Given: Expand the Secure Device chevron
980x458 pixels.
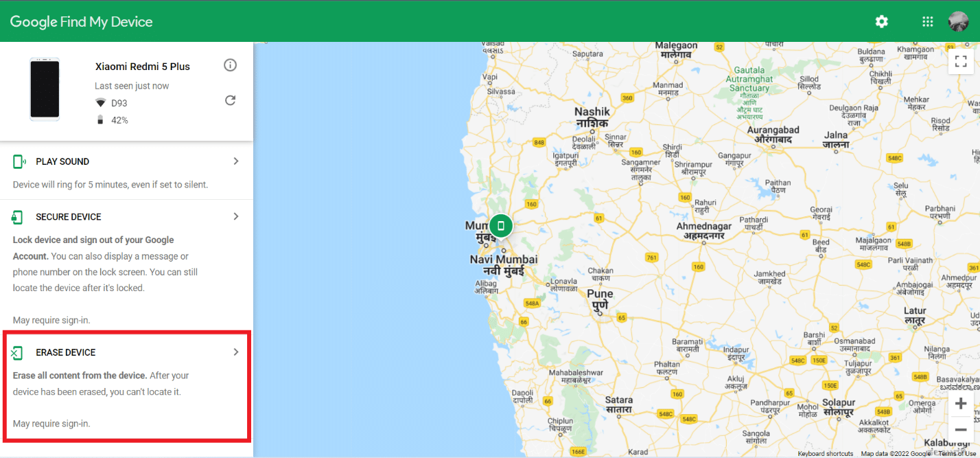Looking at the screenshot, I should pos(236,216).
